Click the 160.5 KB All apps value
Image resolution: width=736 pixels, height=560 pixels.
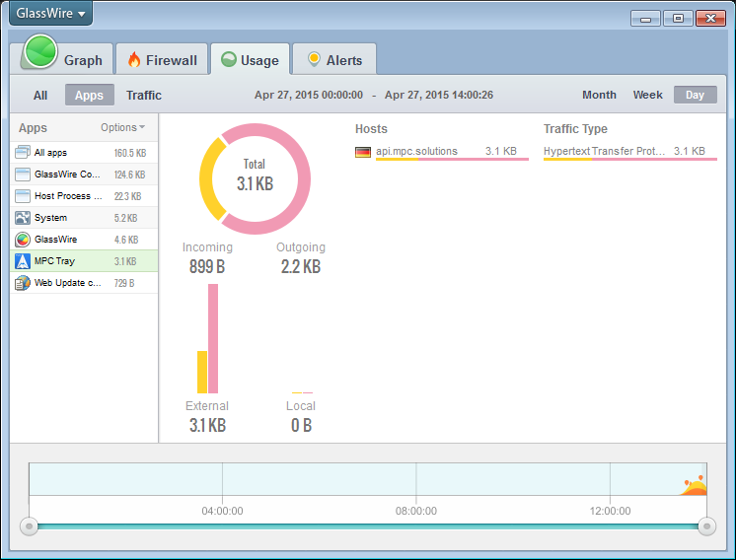pyautogui.click(x=130, y=153)
